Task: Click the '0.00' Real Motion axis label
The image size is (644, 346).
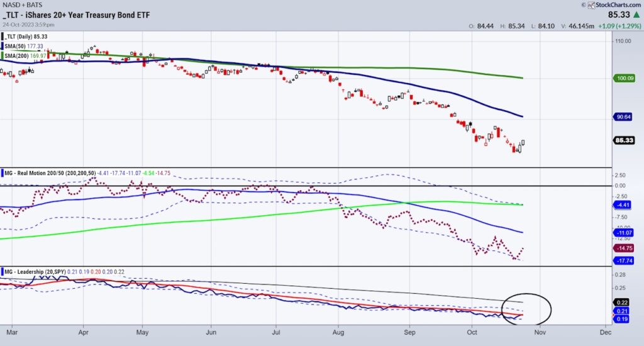Action: coord(620,186)
